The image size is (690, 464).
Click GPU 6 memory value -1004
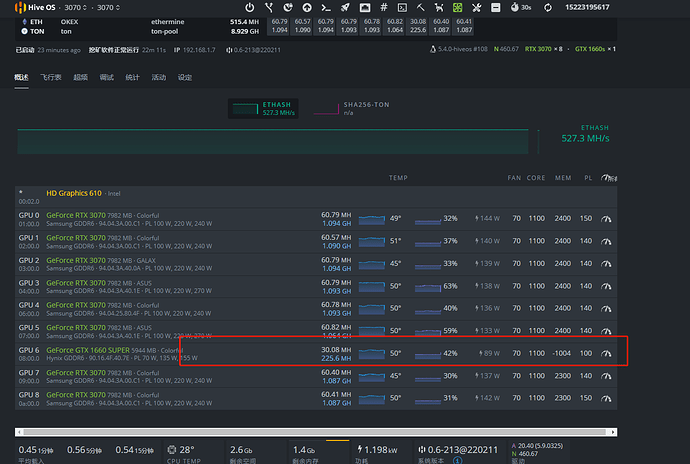562,353
